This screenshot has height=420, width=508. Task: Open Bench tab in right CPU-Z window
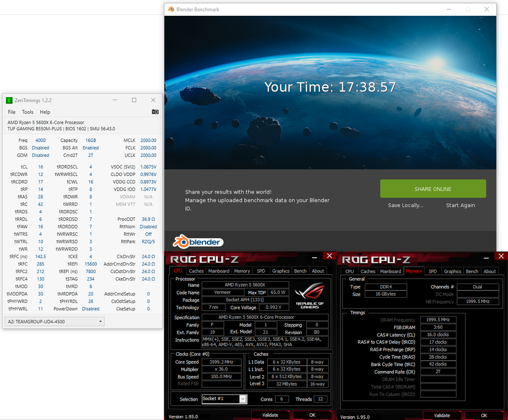[472, 271]
